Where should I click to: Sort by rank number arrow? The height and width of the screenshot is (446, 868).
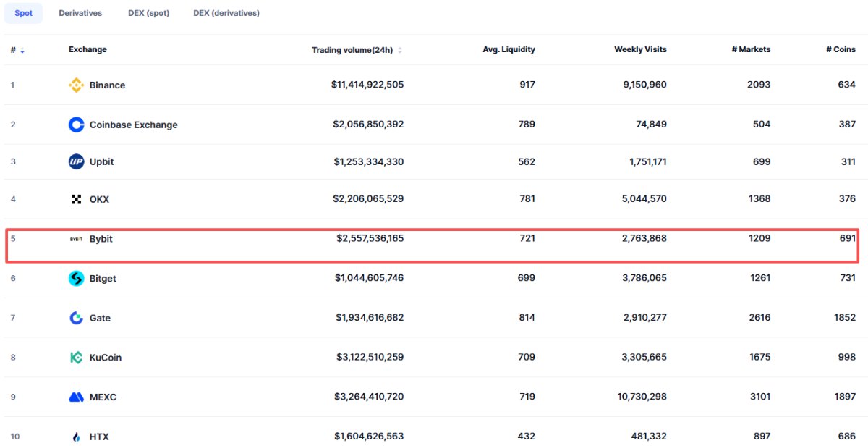22,51
